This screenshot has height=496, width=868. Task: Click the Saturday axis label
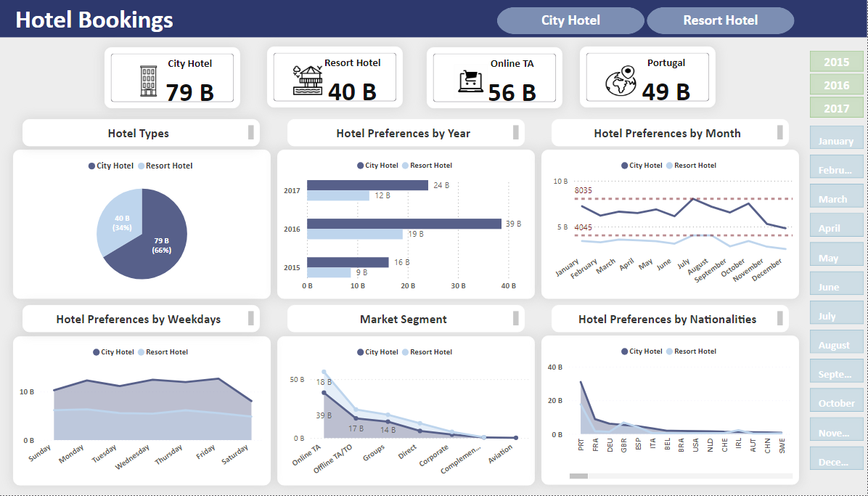[x=235, y=455]
